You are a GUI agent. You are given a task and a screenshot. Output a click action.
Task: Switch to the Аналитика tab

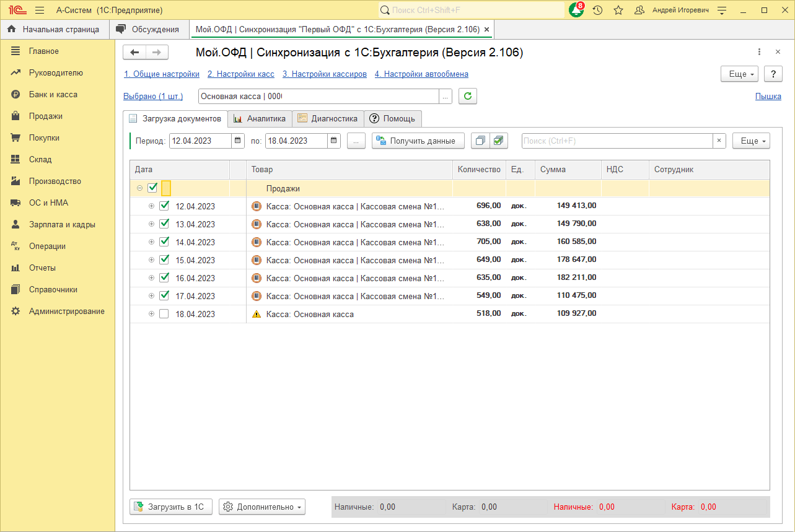[260, 118]
